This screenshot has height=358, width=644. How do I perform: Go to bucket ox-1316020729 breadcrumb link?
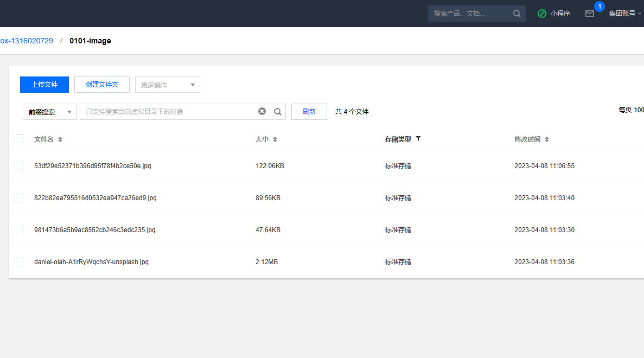[27, 41]
